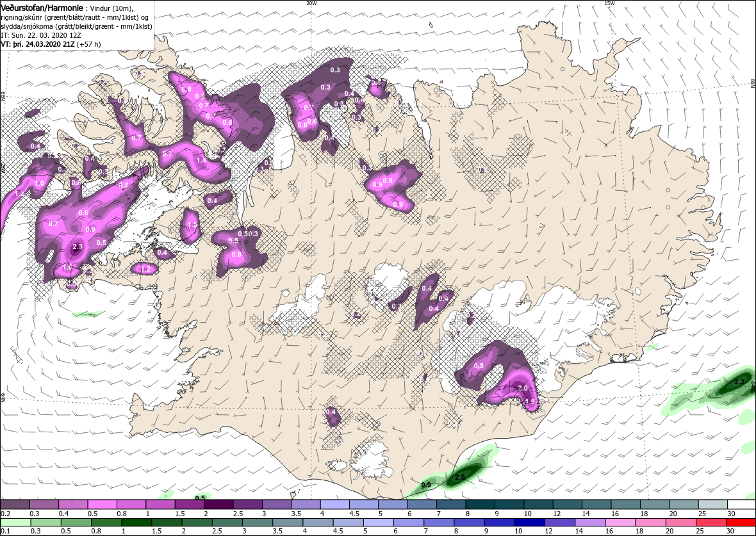Pick the bright pink swatch above legend label 0.5
This screenshot has height=536, width=756.
coord(102,504)
